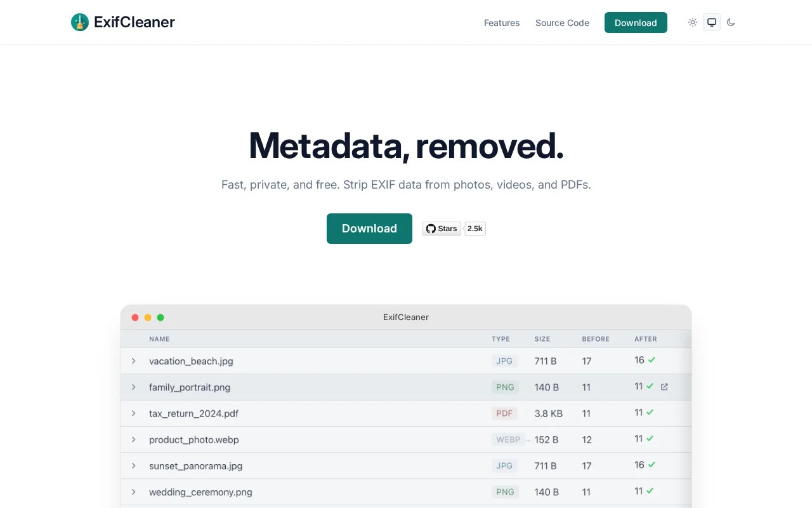Expand the family_portrait.png row chevron
This screenshot has width=812, height=508.
coord(133,387)
